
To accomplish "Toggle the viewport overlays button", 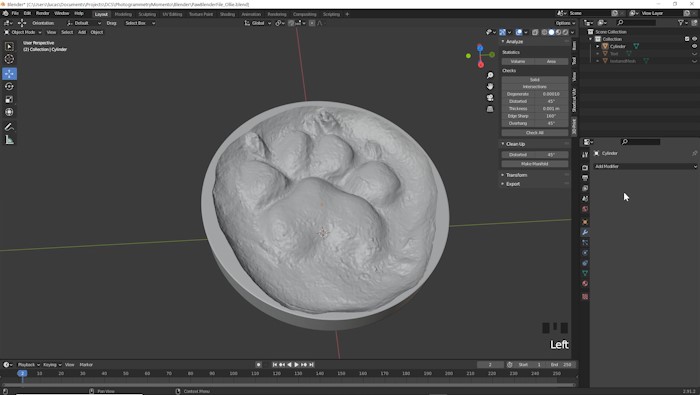I will click(518, 32).
